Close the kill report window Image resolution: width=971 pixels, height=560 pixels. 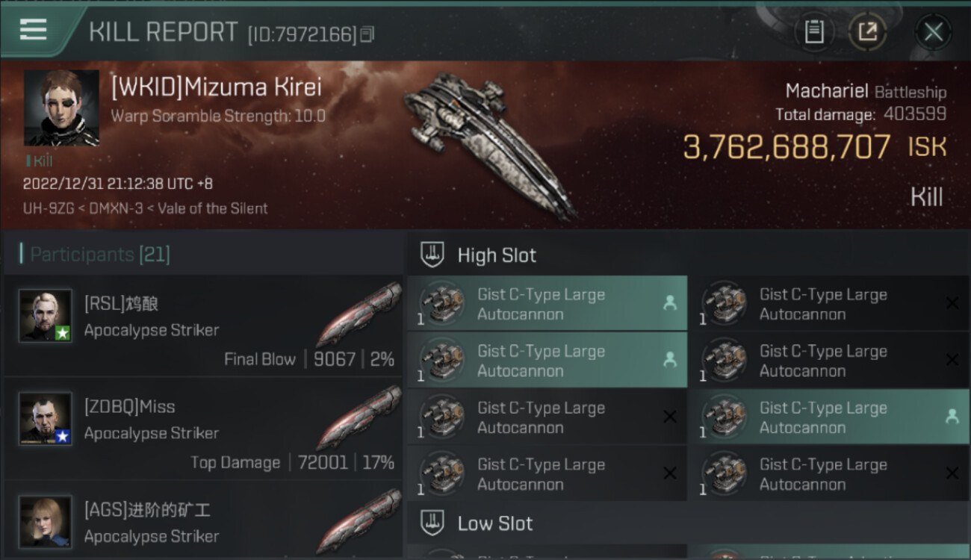pyautogui.click(x=933, y=31)
